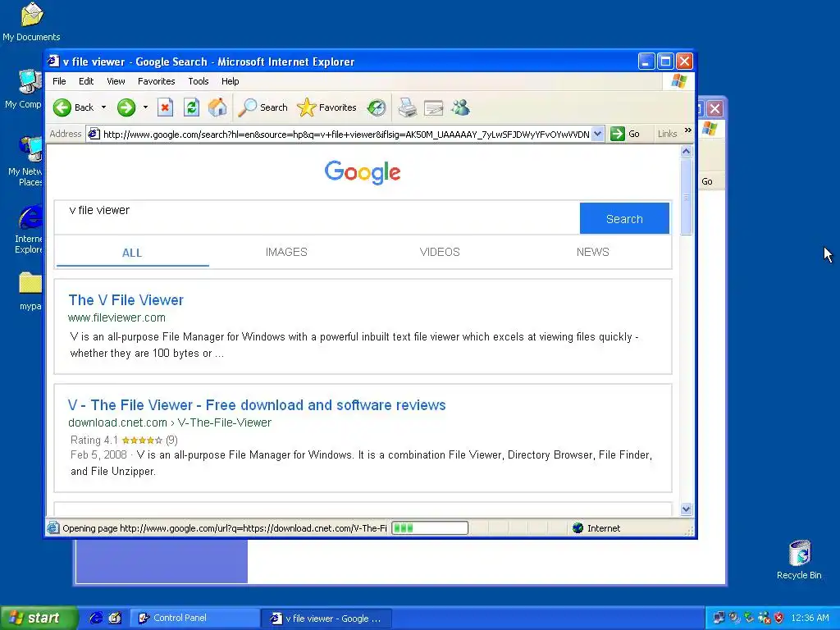Click the Edit page toolbar icon
Screen dimensions: 840x630
tap(433, 107)
